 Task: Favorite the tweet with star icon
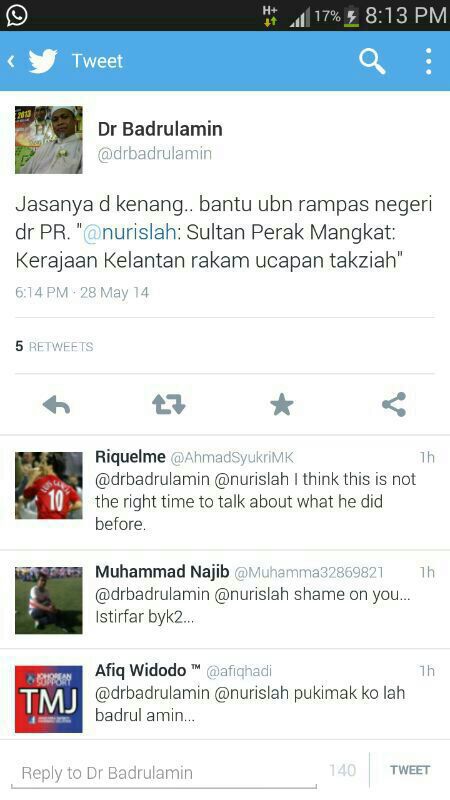[x=282, y=405]
